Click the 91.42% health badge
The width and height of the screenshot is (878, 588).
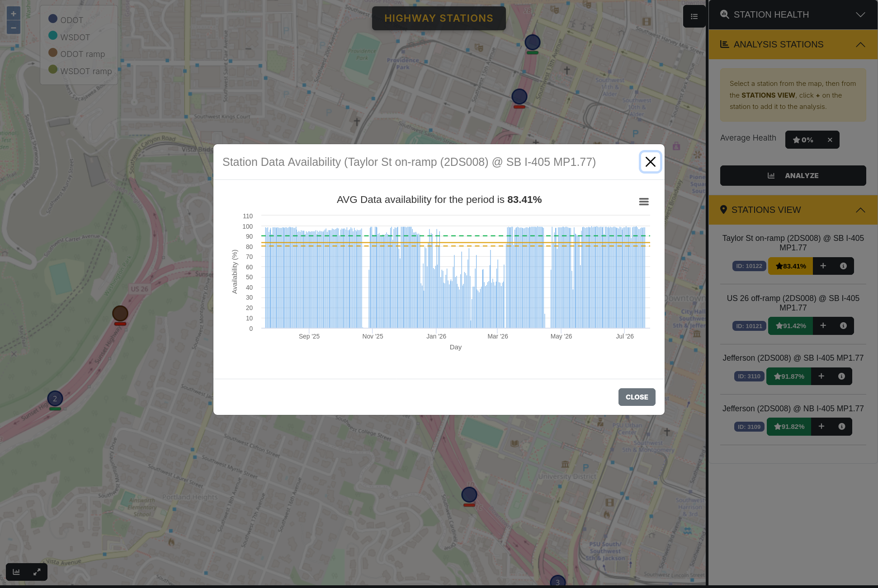[x=790, y=325]
